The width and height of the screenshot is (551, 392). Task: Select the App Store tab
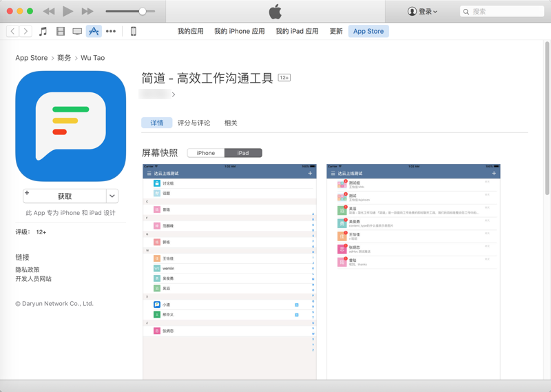(x=368, y=31)
